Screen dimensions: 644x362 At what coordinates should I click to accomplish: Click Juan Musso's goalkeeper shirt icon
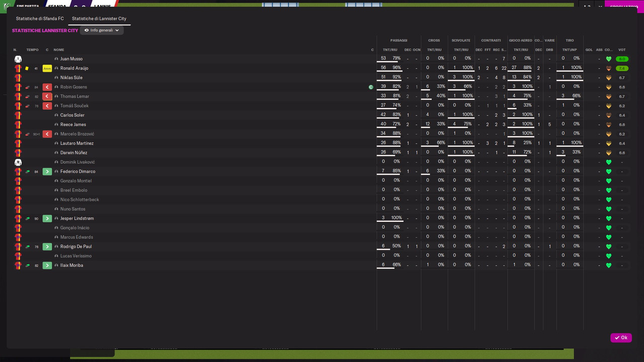click(18, 59)
